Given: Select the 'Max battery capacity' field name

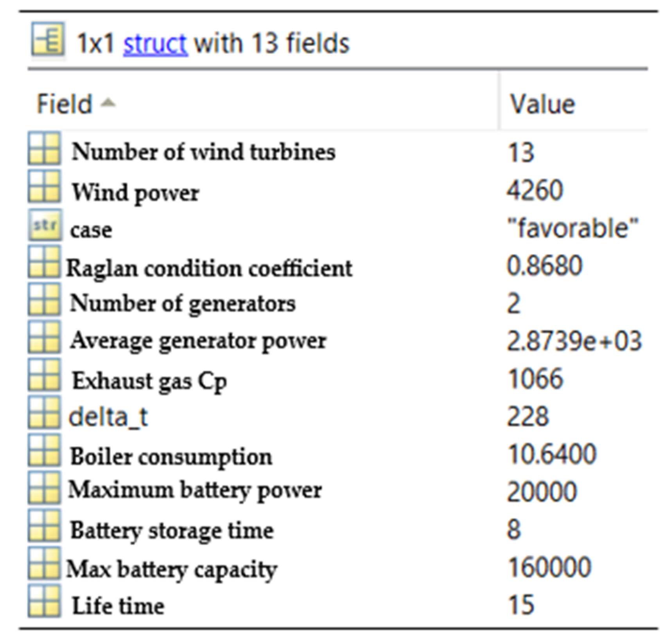Looking at the screenshot, I should [172, 570].
